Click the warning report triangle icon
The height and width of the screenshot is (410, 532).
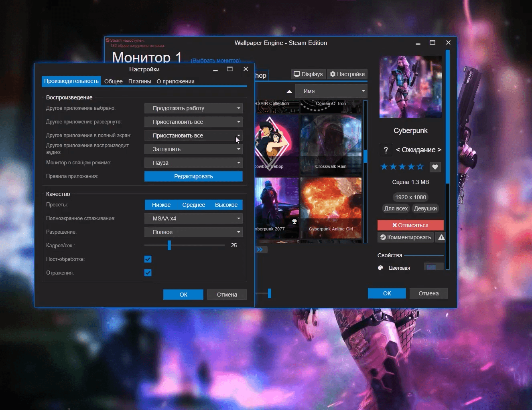tap(441, 237)
